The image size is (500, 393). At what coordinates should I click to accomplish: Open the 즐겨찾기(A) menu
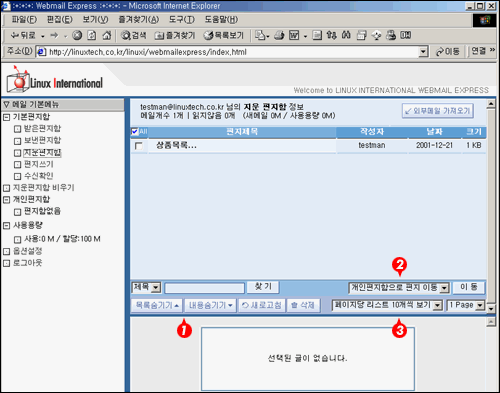[139, 20]
